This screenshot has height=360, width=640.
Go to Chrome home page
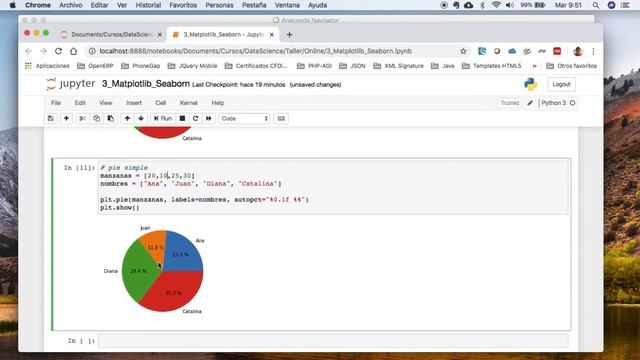pos(73,51)
